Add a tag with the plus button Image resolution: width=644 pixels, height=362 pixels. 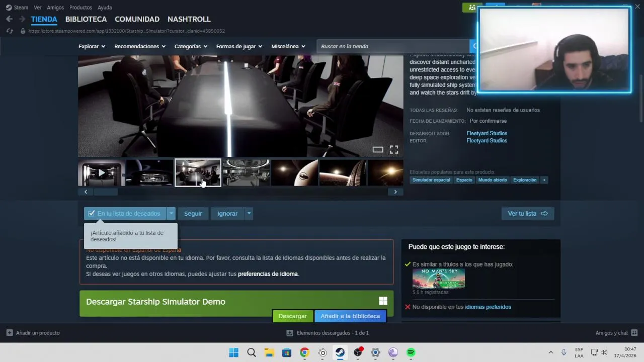(544, 180)
